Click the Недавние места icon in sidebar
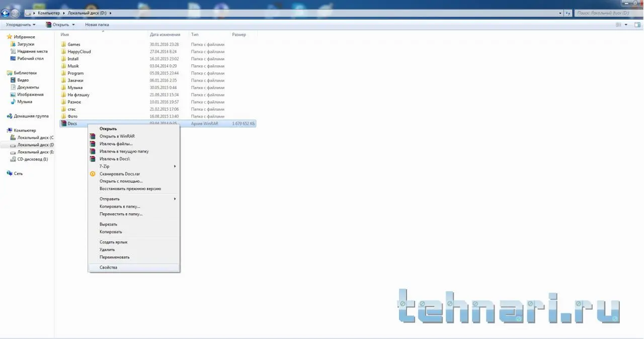This screenshot has width=644, height=339. (x=13, y=51)
